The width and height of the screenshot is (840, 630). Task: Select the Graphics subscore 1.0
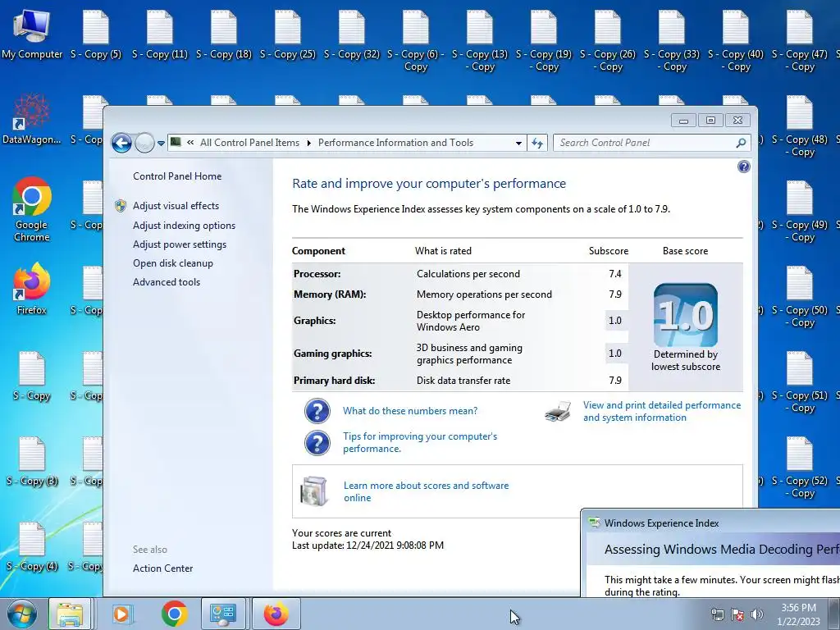tap(615, 321)
